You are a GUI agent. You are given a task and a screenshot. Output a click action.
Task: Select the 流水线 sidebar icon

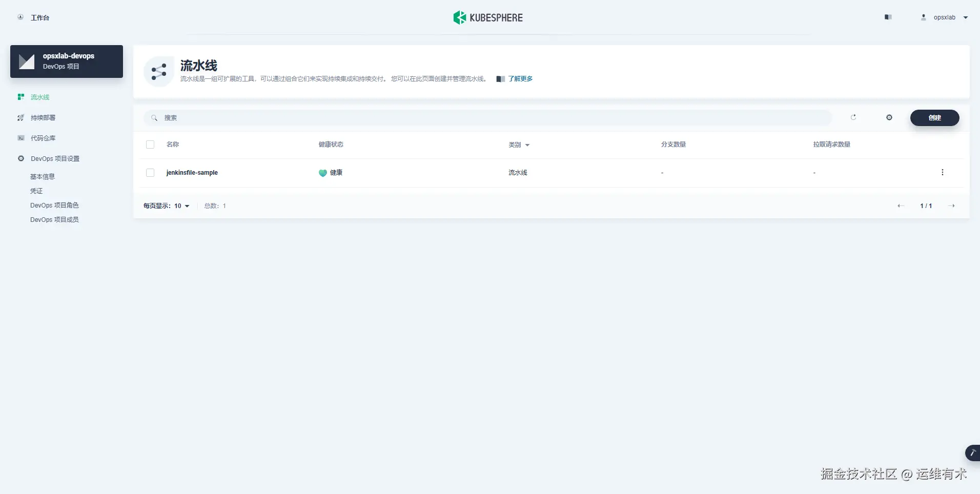[21, 97]
